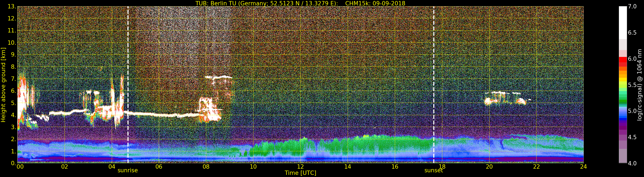Click the 13 km tick on height axis
This screenshot has height=177, width=644.
click(12, 6)
